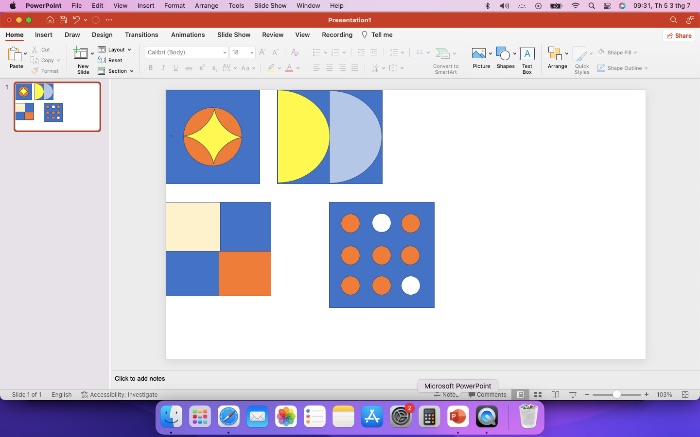Click the Comments button in status bar

[487, 395]
